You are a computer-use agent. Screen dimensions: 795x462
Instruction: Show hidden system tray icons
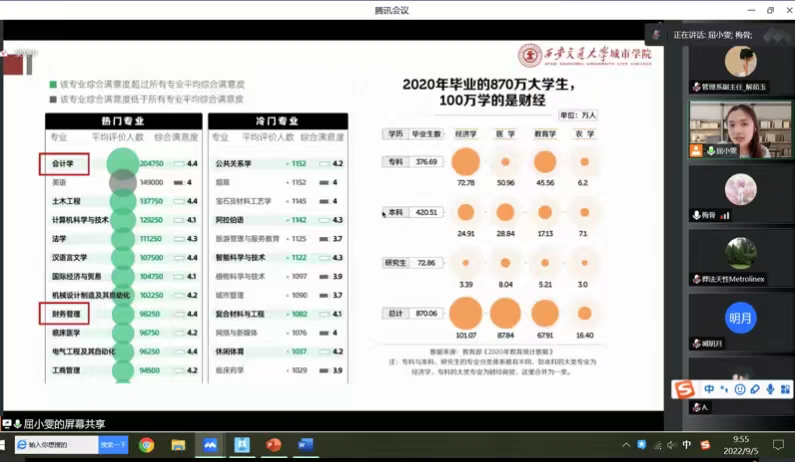627,445
